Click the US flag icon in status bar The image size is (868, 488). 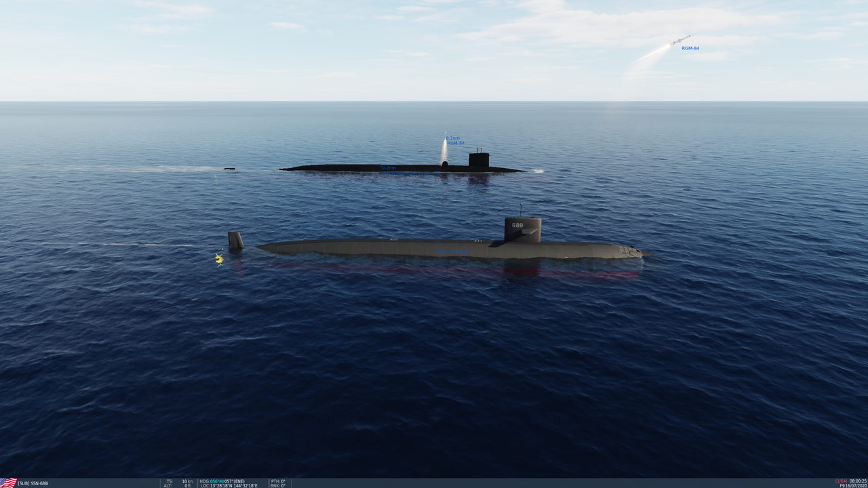point(7,481)
